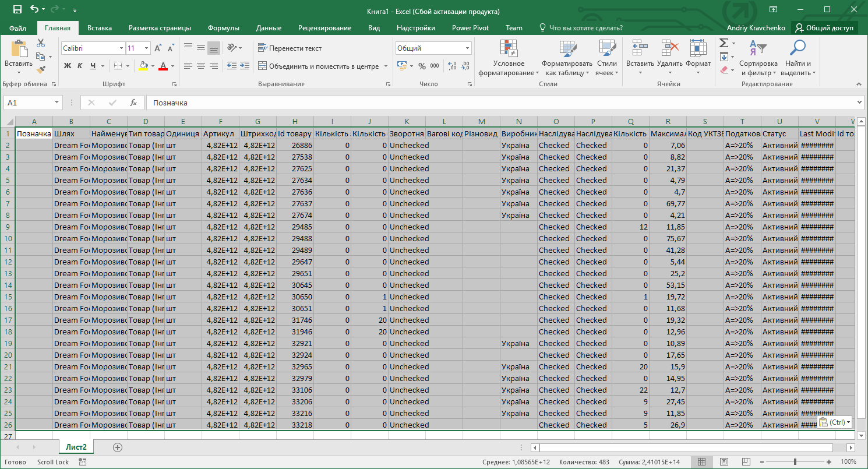
Task: Click the Save floppy disk icon
Action: coord(17,10)
